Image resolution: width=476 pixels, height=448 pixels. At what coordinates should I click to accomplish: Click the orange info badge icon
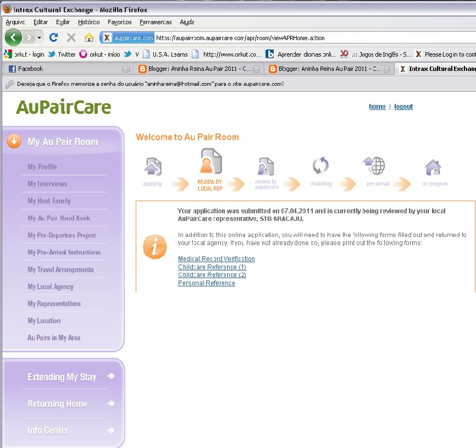point(155,247)
